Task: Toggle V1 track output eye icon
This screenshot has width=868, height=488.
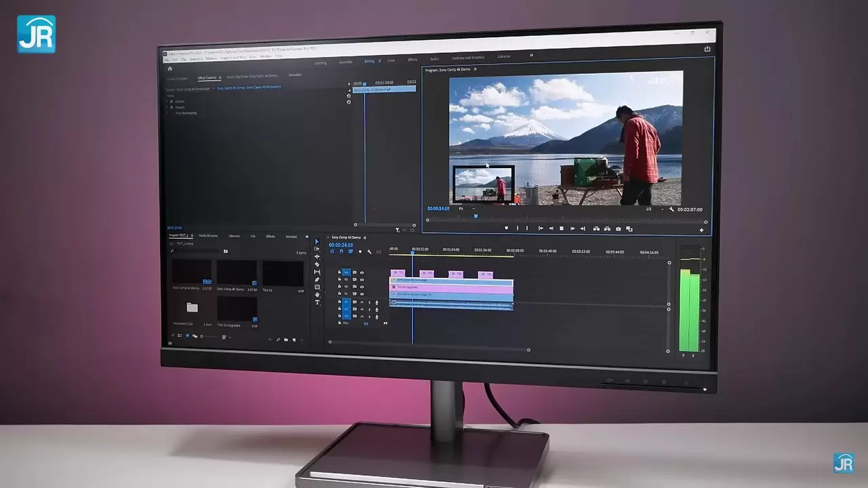Action: [361, 294]
